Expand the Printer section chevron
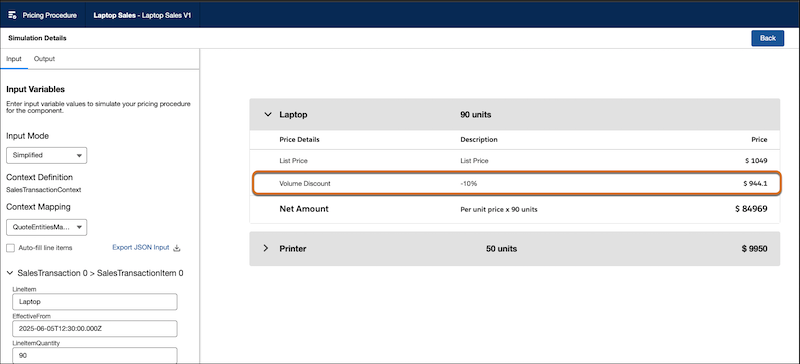Image resolution: width=800 pixels, height=364 pixels. tap(266, 249)
